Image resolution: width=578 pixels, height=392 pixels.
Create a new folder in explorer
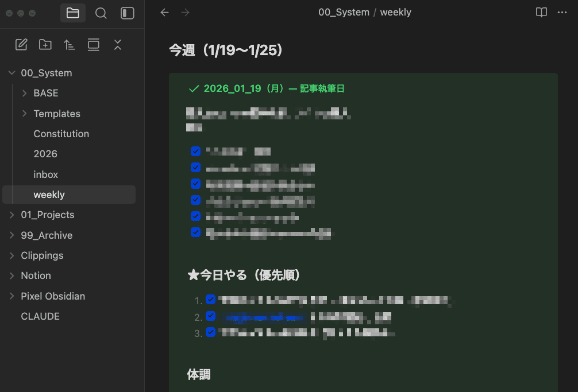point(45,45)
